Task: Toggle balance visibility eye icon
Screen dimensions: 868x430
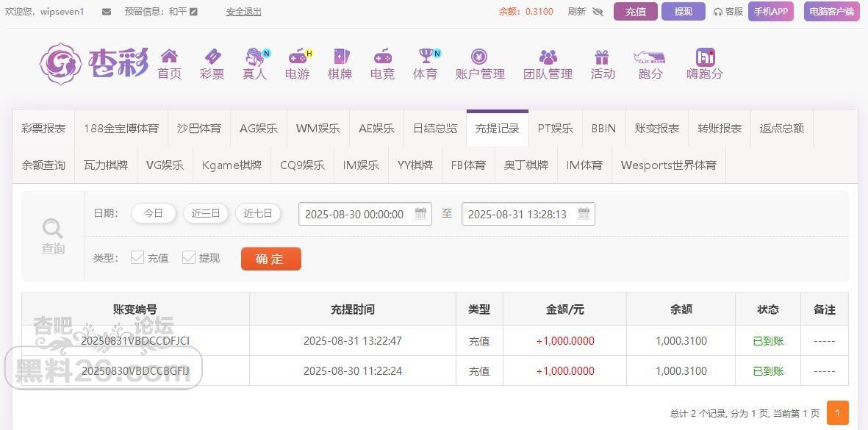Action: click(598, 12)
